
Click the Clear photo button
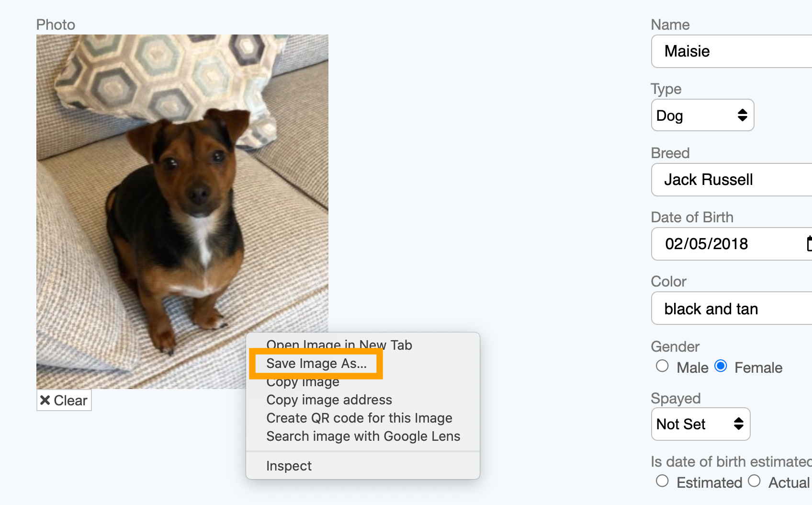pos(64,400)
